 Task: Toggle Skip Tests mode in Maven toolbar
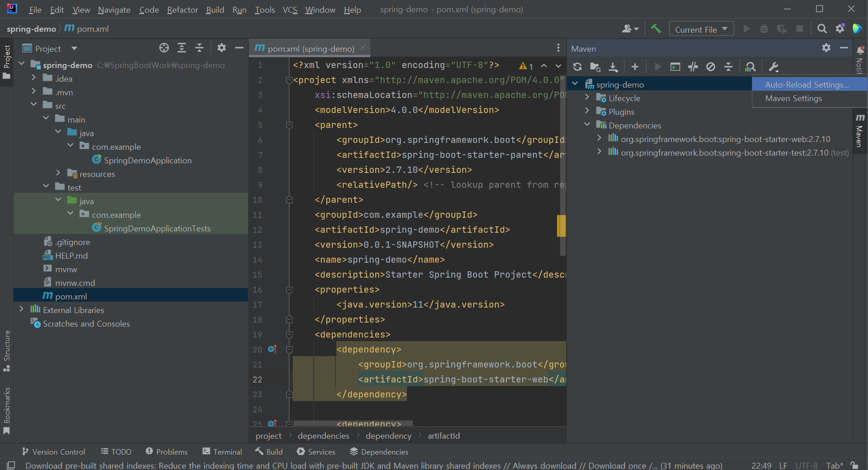[711, 67]
